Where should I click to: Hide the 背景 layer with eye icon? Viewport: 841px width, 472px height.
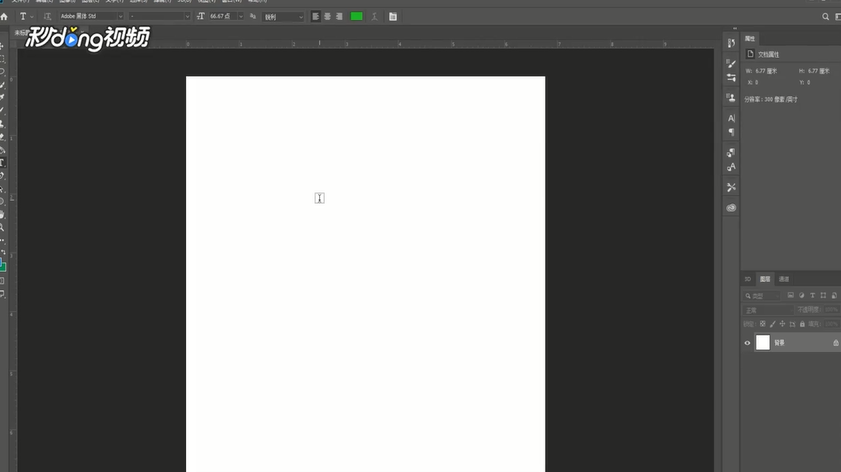(747, 343)
